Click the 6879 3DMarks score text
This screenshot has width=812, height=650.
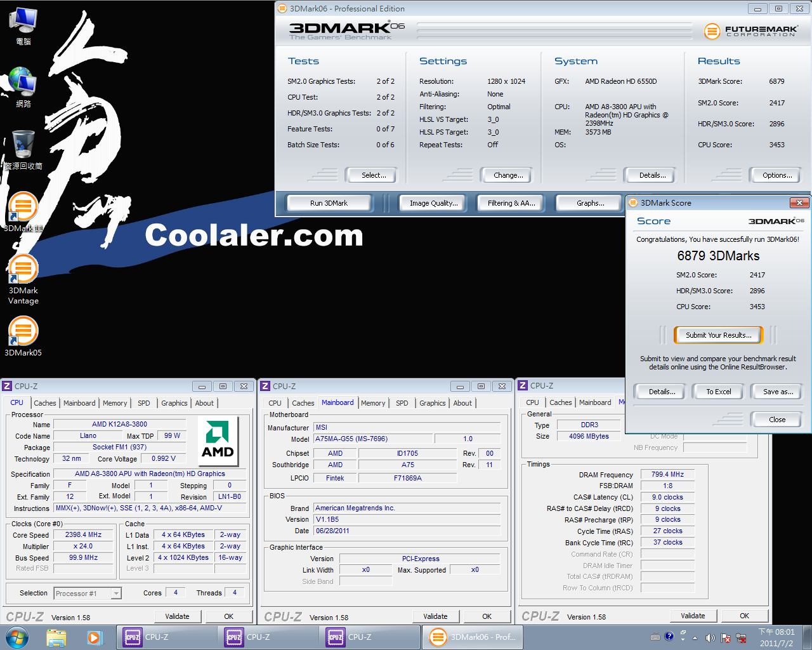(718, 256)
